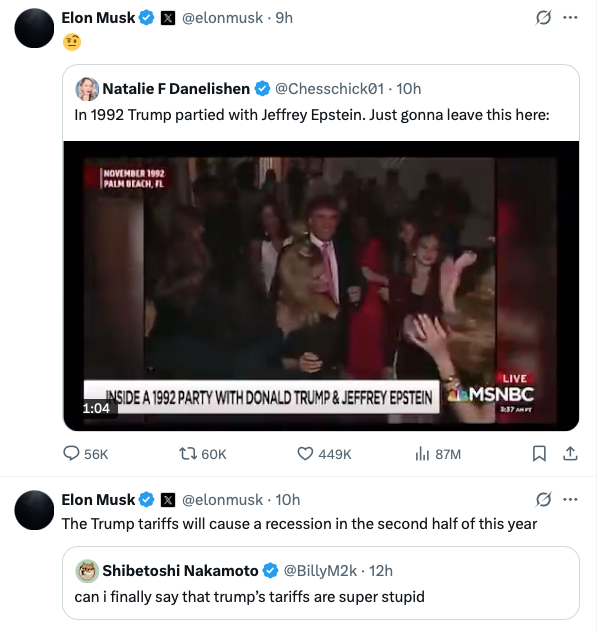Click @BillyM2k handle

320,571
